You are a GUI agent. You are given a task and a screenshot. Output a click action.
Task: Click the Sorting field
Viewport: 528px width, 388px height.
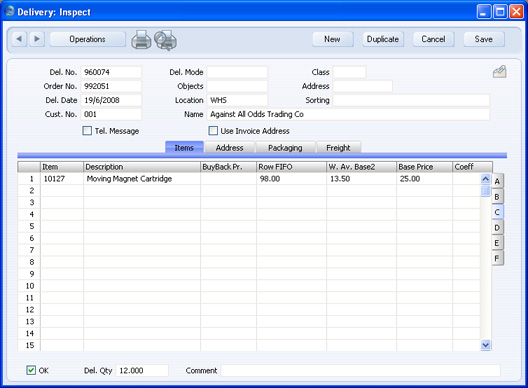[x=411, y=100]
